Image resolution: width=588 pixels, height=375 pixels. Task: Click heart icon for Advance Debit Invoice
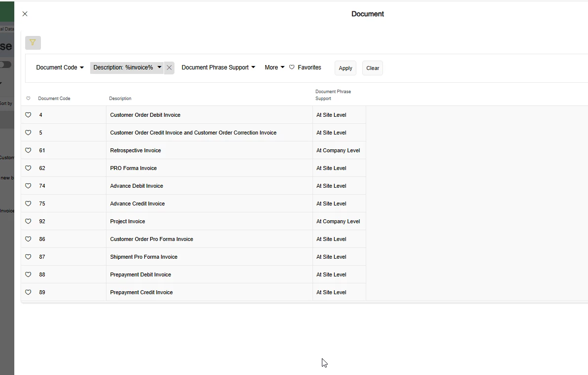point(28,186)
